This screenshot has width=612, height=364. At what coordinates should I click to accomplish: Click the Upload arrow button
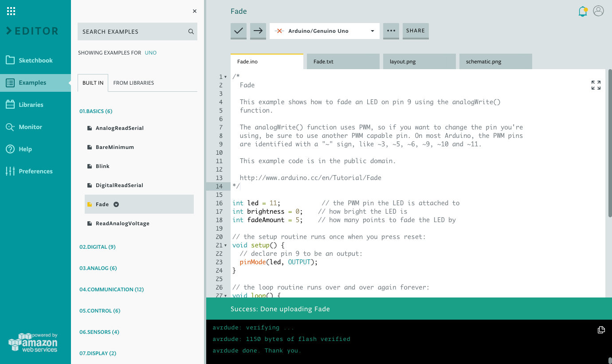pyautogui.click(x=258, y=31)
